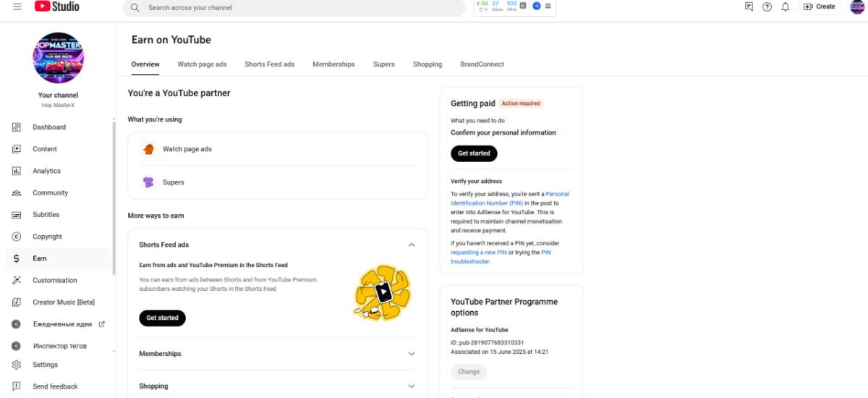Open the BrandConnect tab
The image size is (868, 398).
(x=482, y=64)
